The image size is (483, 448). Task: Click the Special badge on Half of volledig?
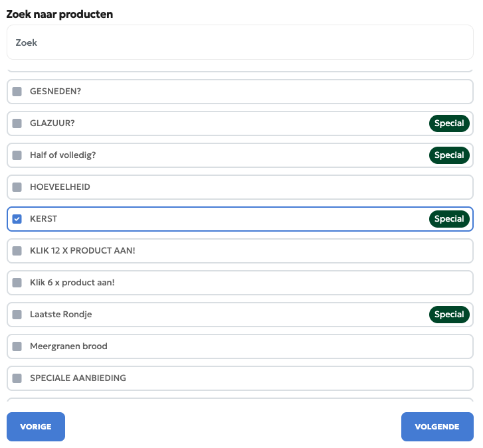coord(449,155)
